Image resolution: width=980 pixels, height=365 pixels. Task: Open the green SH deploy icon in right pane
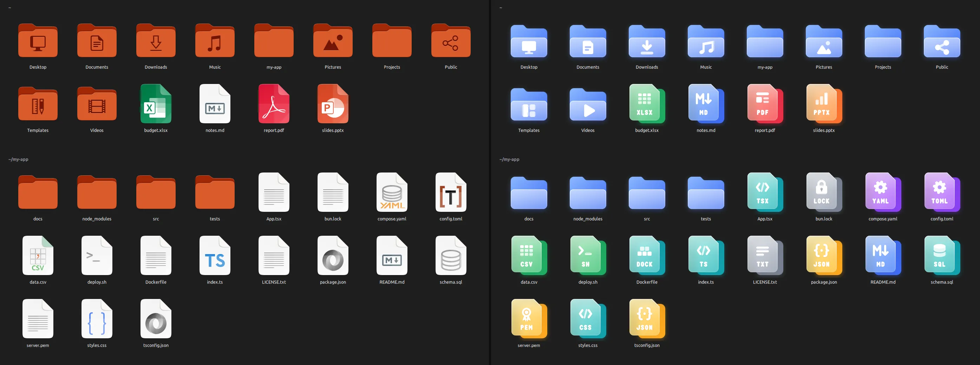(588, 255)
